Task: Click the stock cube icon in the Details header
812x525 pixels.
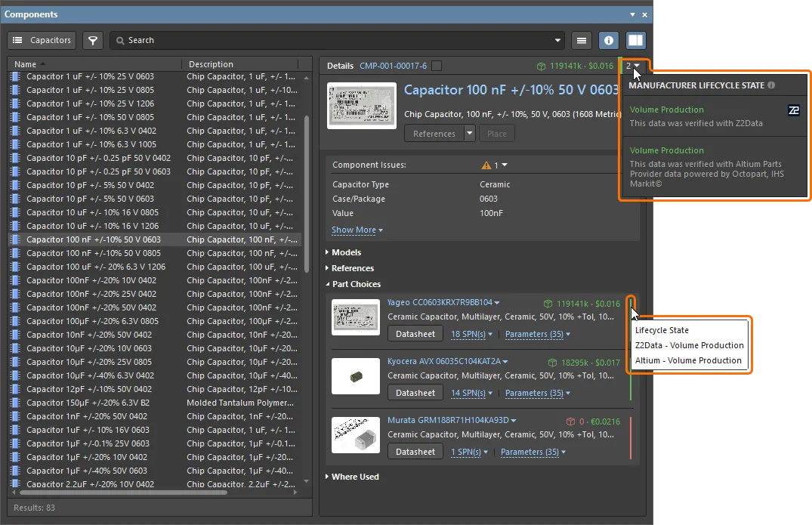Action: 541,66
